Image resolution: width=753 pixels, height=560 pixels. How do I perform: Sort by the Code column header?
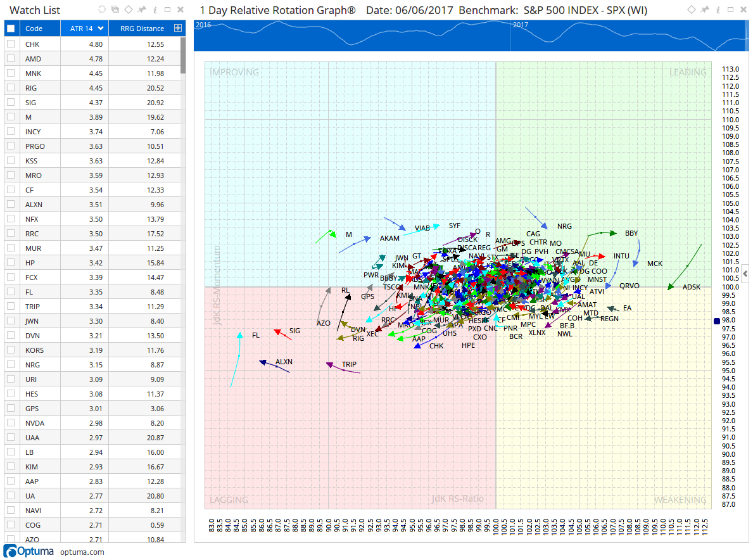(x=35, y=28)
